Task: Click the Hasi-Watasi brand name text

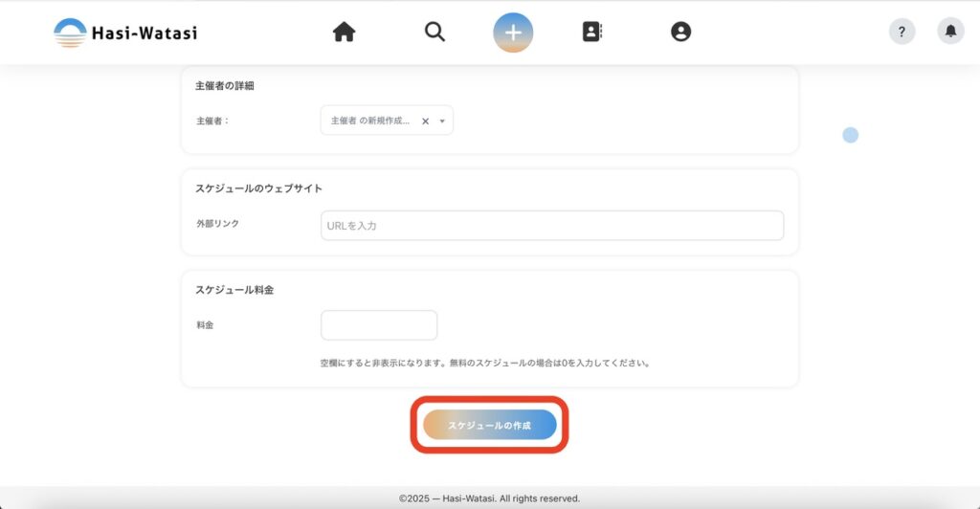Action: coord(144,33)
